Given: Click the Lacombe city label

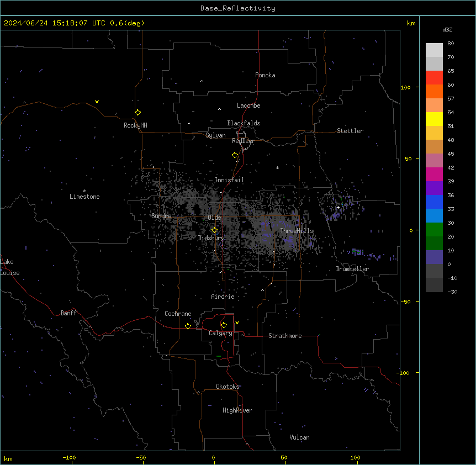Looking at the screenshot, I should (248, 105).
